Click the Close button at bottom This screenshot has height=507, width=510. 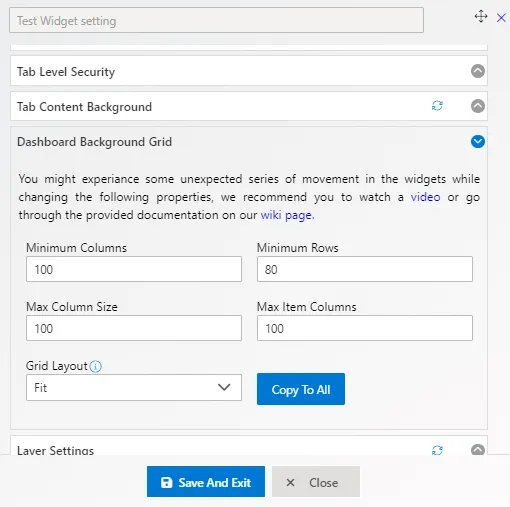tap(316, 482)
